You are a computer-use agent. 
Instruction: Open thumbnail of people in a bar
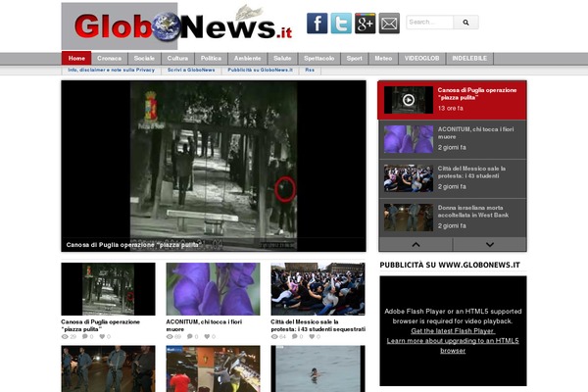click(213, 368)
